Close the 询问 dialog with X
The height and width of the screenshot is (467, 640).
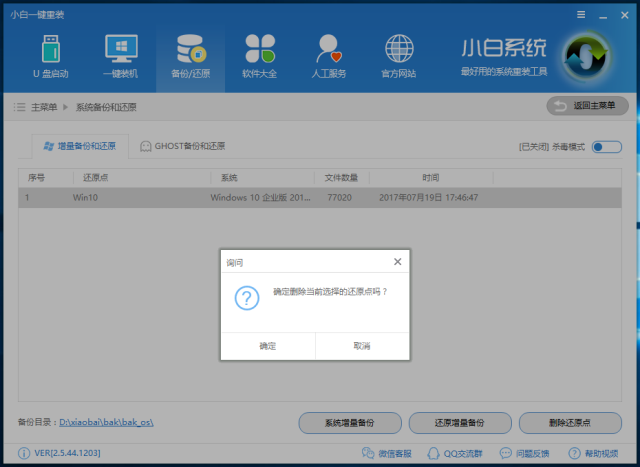coord(398,262)
